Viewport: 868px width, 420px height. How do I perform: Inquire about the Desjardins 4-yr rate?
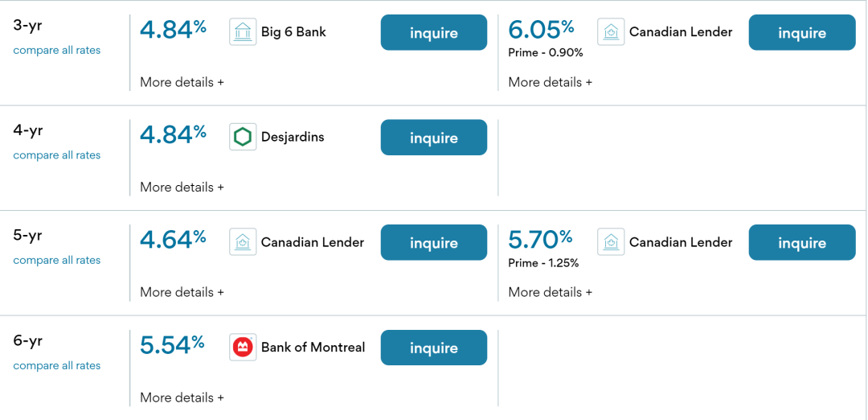434,138
